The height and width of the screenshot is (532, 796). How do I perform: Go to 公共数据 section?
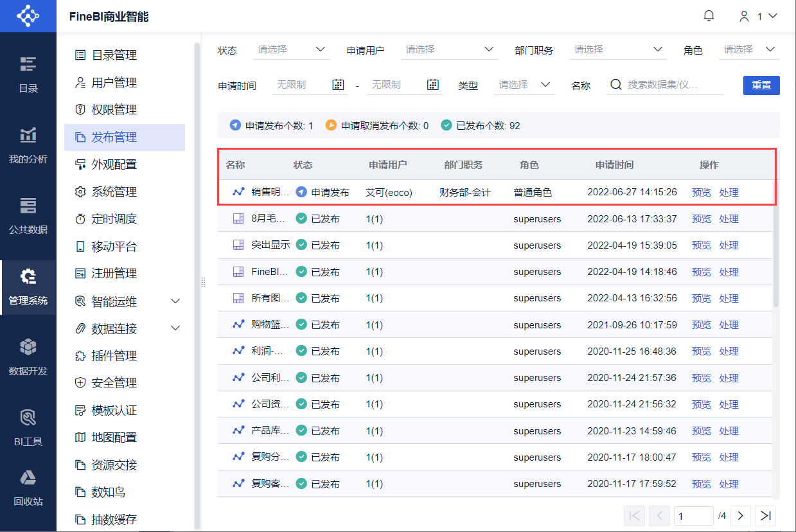click(x=28, y=216)
